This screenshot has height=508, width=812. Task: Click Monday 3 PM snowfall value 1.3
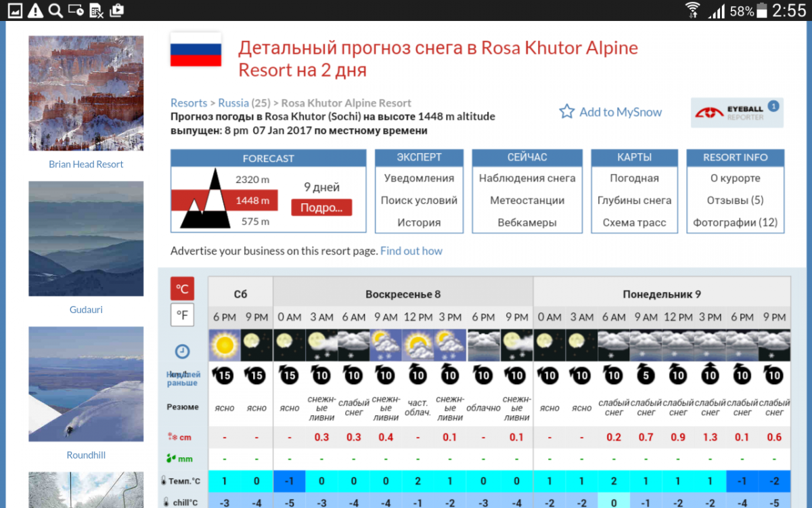tap(710, 438)
